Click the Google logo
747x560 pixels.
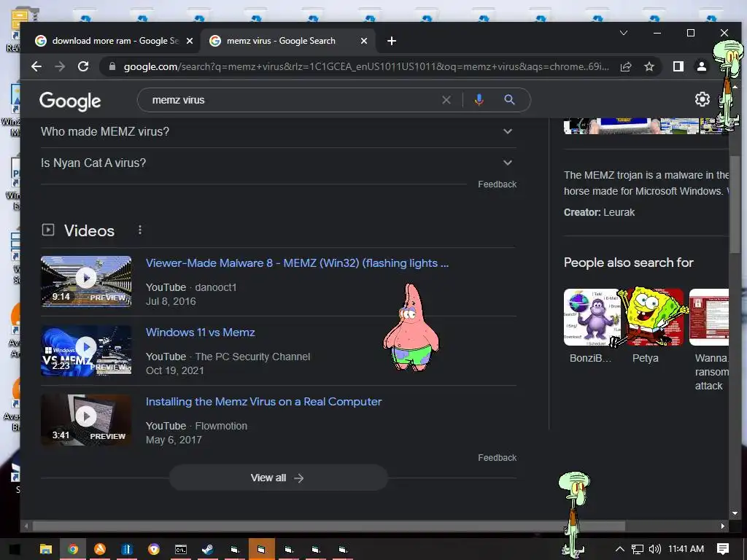[x=70, y=101]
